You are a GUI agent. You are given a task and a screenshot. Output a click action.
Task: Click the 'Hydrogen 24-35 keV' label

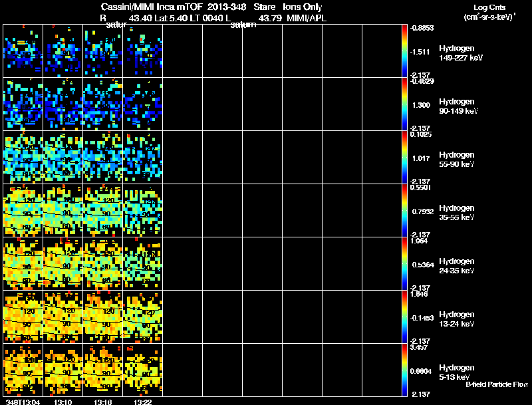tap(457, 266)
